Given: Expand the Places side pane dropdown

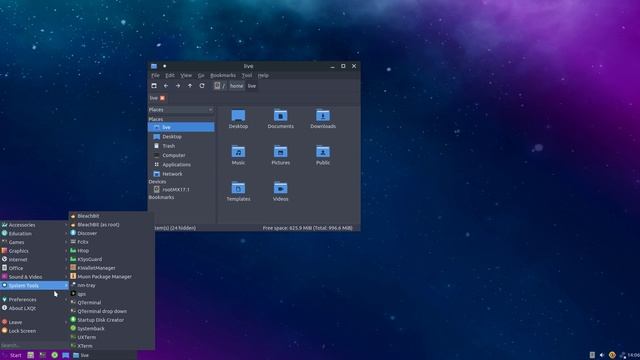Looking at the screenshot, I should [181, 110].
